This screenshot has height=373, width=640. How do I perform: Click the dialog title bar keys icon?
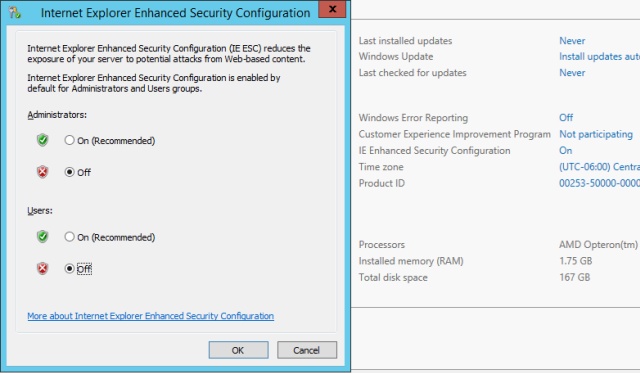15,13
